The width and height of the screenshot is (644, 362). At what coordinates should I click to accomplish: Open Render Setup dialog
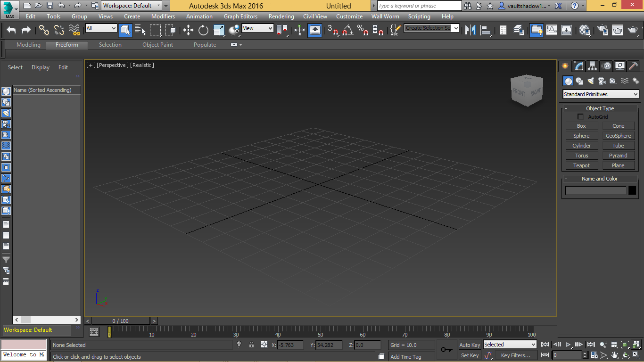603,30
